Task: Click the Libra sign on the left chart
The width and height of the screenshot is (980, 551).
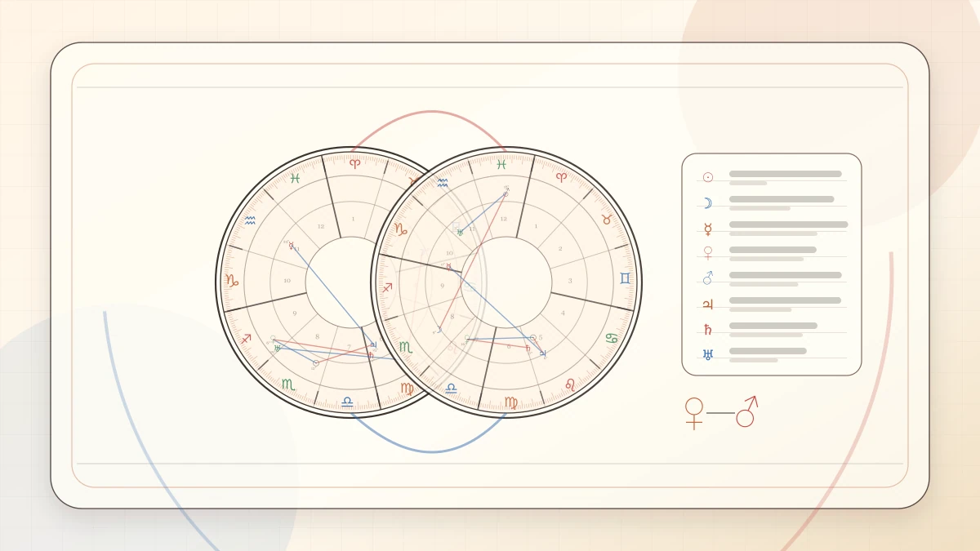Action: click(x=347, y=402)
